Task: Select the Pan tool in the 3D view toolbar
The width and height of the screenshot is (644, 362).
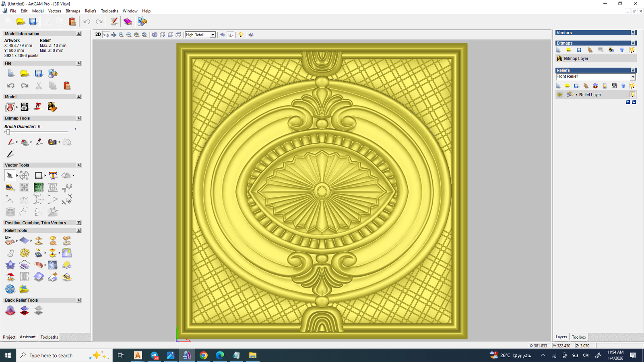Action: click(114, 35)
